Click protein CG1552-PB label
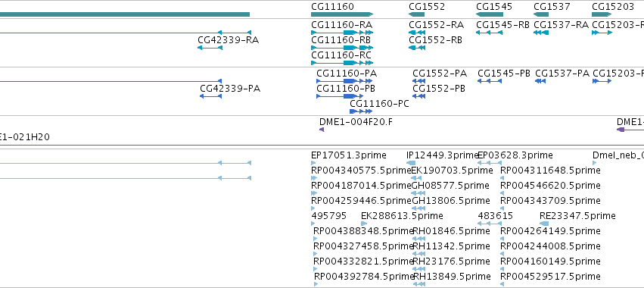This screenshot has width=644, height=288. pos(439,89)
